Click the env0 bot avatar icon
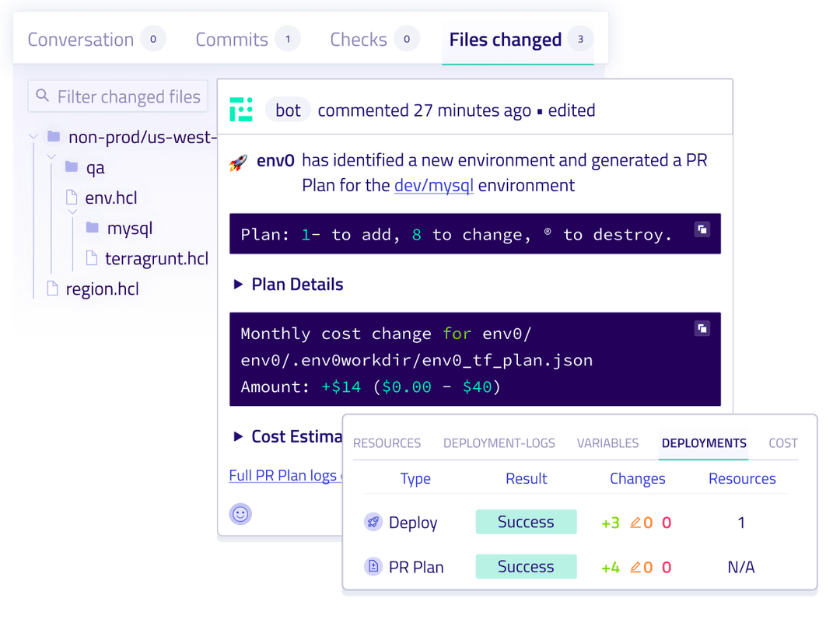840x626 pixels. pyautogui.click(x=241, y=110)
